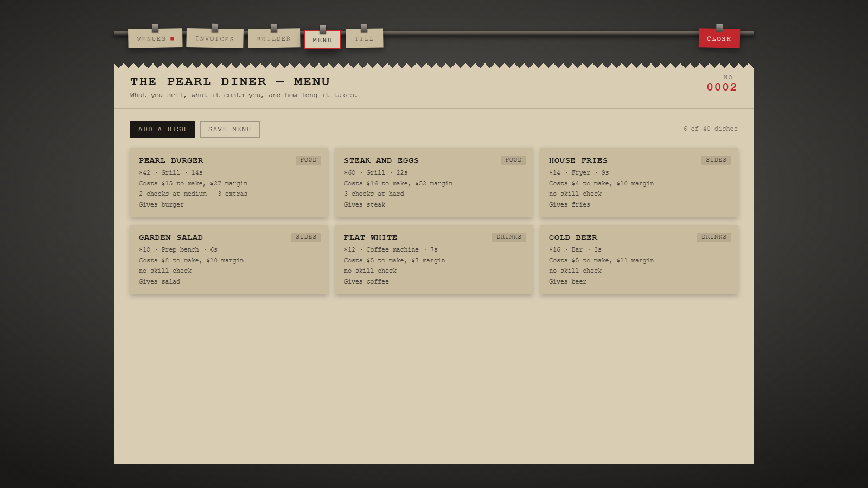The width and height of the screenshot is (868, 488).
Task: Click 'Costs $16 to make, $52 margin'
Action: pyautogui.click(x=398, y=184)
